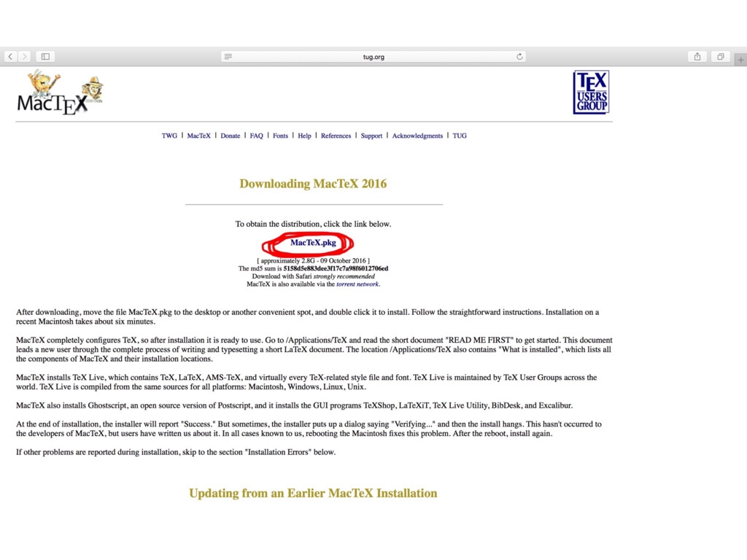Open the Fonts navigation link
Viewport: 747px width, 560px height.
[x=280, y=136]
